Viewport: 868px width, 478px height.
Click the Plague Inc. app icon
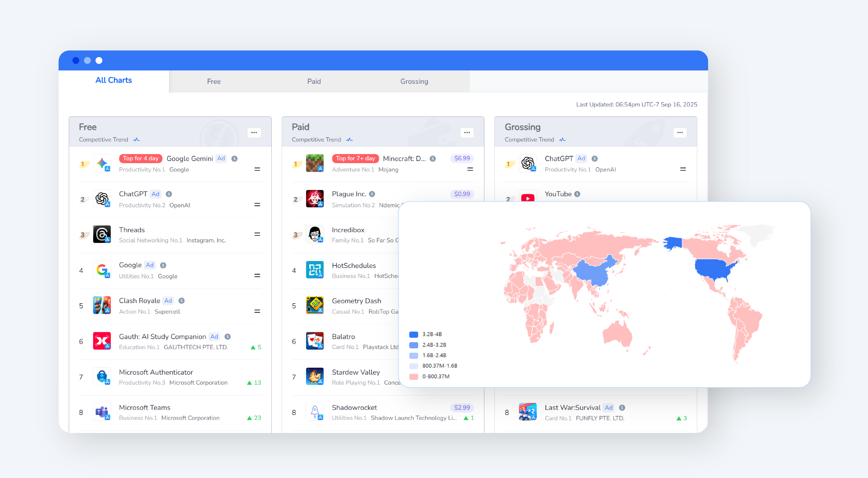coord(314,199)
